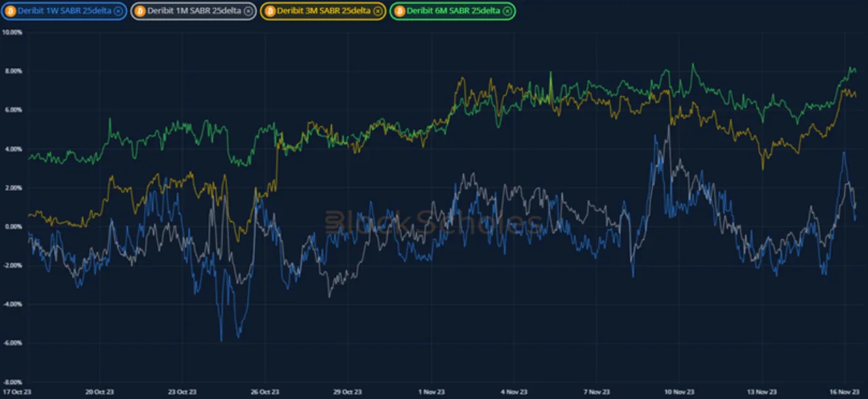This screenshot has height=399, width=868.
Task: Select the Deribit 3M SABR 25delta label
Action: coord(324,11)
